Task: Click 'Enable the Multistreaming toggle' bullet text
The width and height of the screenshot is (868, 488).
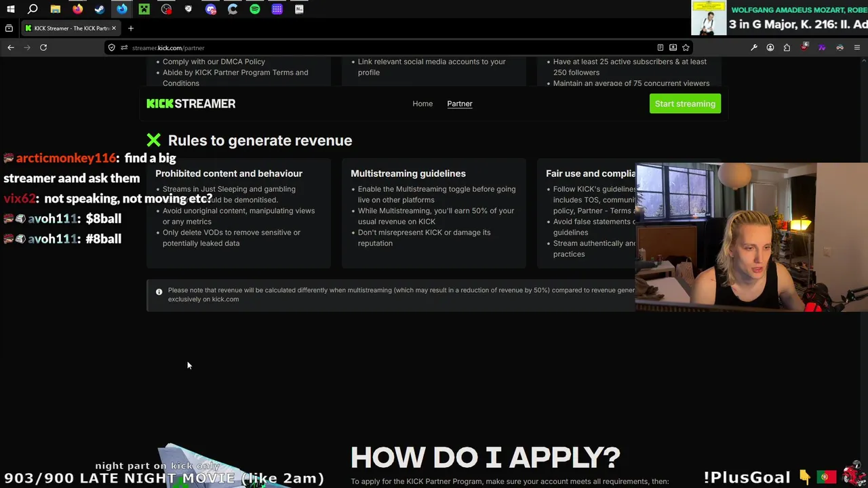Action: (x=437, y=195)
